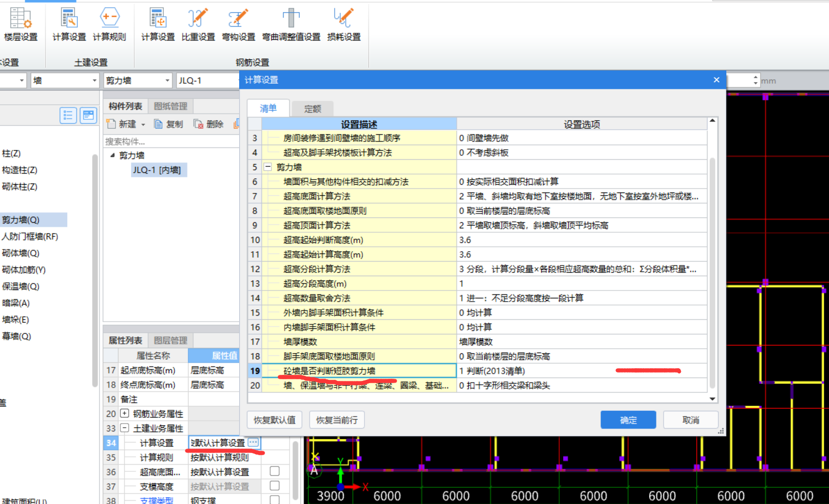Expand 钢筋业务属性 property group
This screenshot has height=504, width=829.
125,413
